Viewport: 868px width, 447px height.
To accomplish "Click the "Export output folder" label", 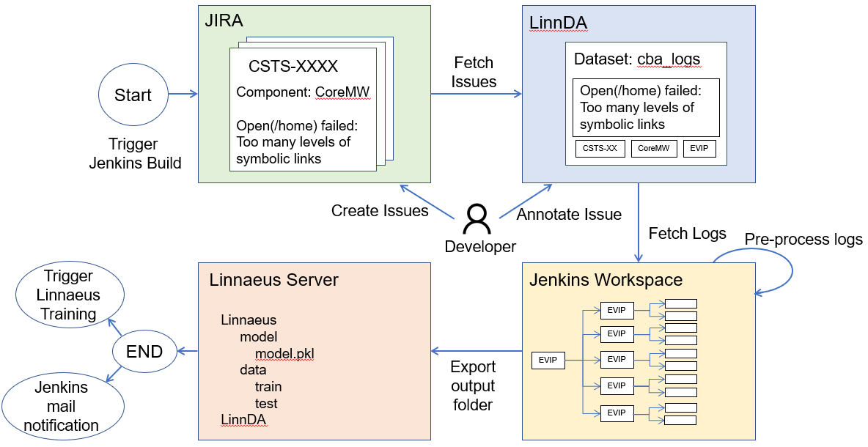I will pyautogui.click(x=474, y=385).
